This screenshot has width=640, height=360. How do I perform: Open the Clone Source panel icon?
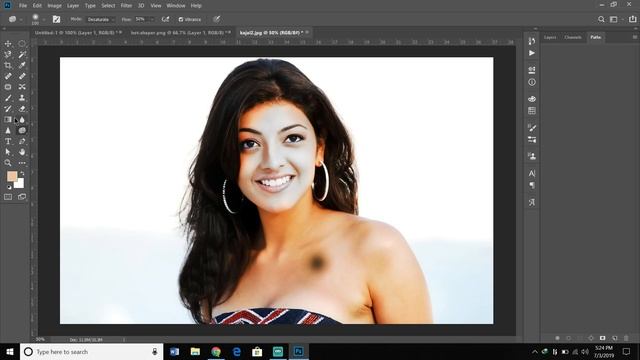(x=531, y=156)
